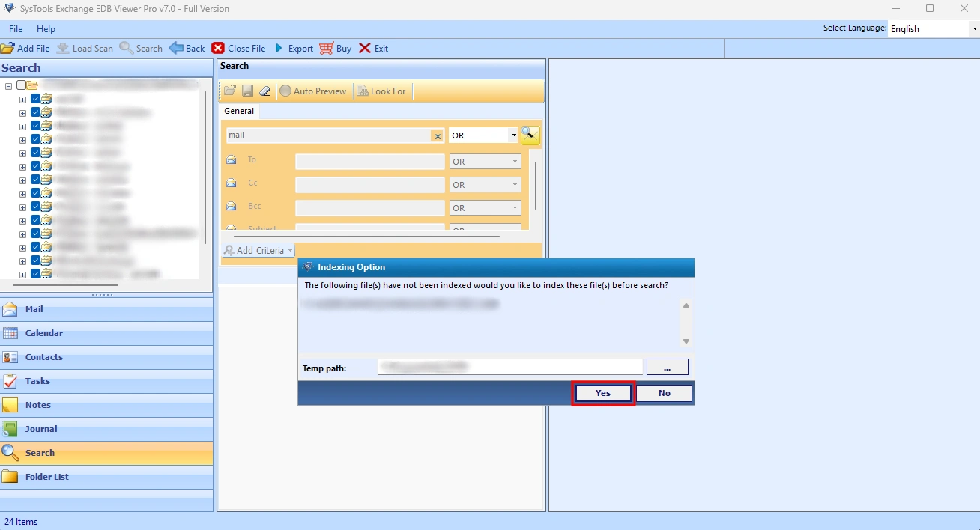Click the Add File folder icon

(x=7, y=48)
